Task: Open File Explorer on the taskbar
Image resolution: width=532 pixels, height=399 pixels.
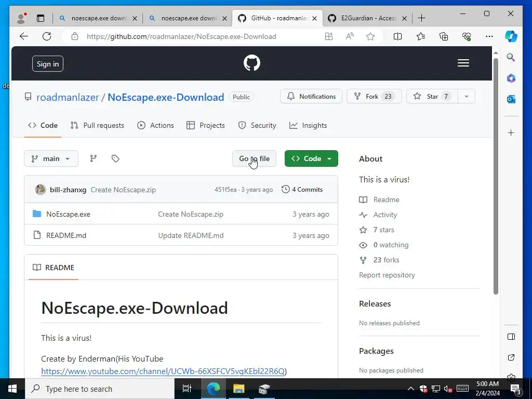Action: tap(238, 389)
